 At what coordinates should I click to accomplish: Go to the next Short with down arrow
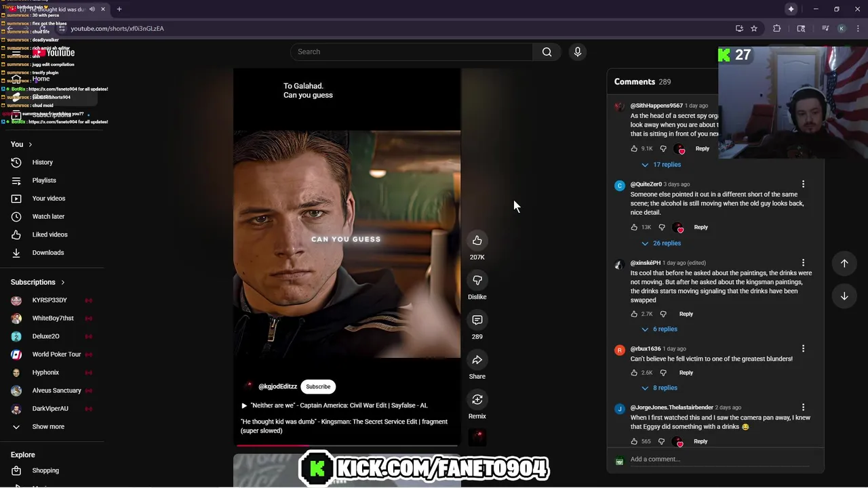[x=844, y=296]
